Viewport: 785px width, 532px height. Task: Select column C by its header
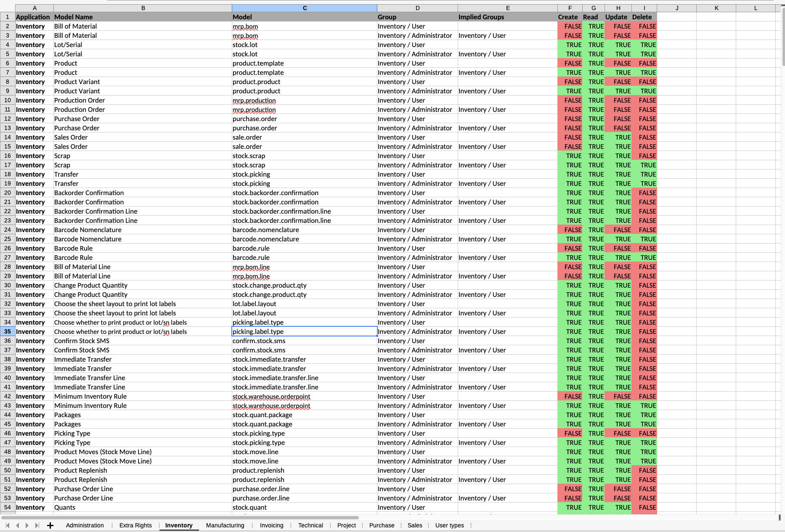coord(304,8)
